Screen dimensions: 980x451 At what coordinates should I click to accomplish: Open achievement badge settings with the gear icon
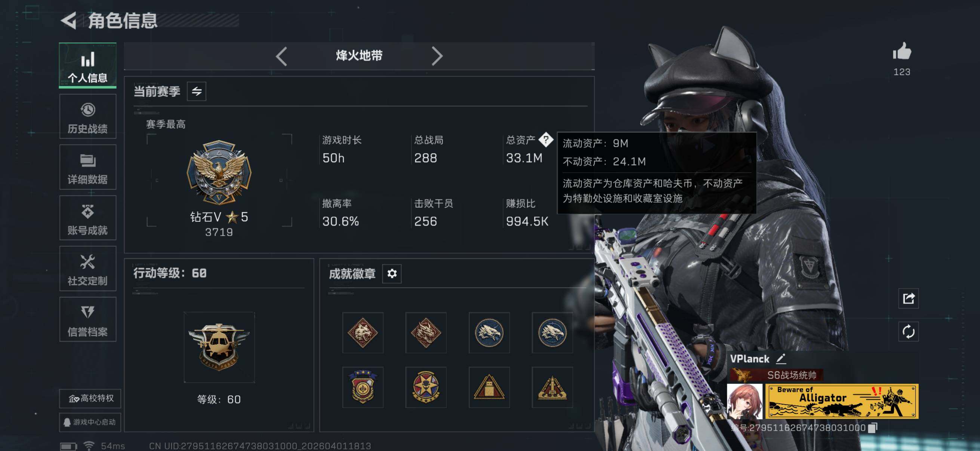click(x=392, y=273)
